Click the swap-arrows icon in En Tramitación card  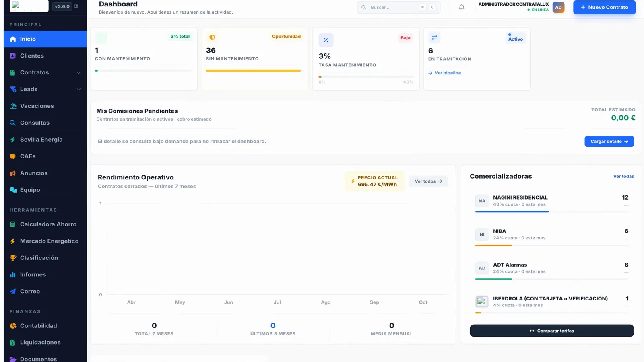[434, 37]
